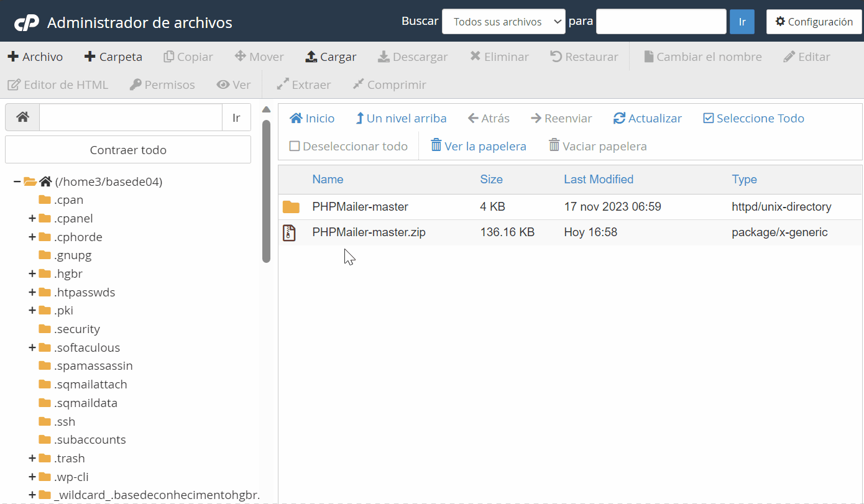The width and height of the screenshot is (864, 504).
Task: Open the Todos sus archivos dropdown
Action: pyautogui.click(x=503, y=22)
